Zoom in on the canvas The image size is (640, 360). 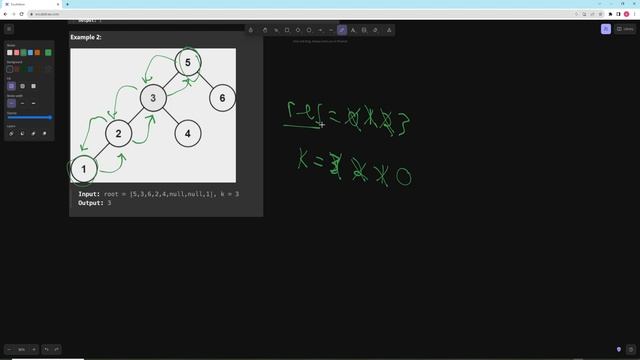tap(34, 349)
